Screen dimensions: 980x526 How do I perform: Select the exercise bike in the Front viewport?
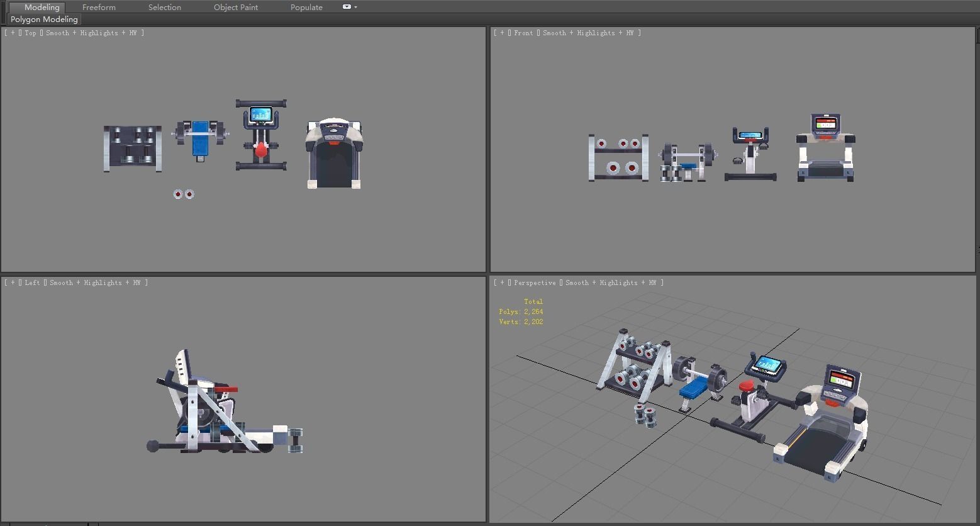pos(750,154)
